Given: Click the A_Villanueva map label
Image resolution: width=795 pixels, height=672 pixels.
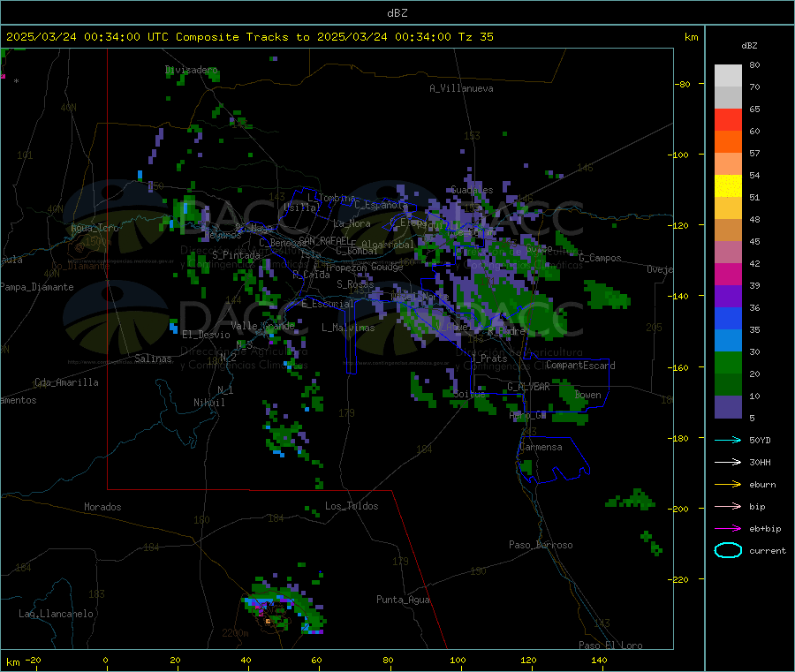Looking at the screenshot, I should pyautogui.click(x=461, y=88).
